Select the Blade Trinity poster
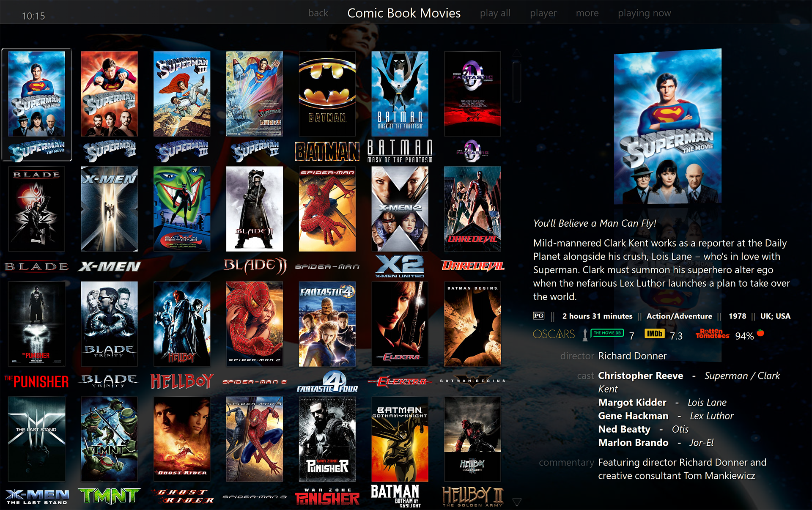The image size is (812, 510). pyautogui.click(x=109, y=324)
